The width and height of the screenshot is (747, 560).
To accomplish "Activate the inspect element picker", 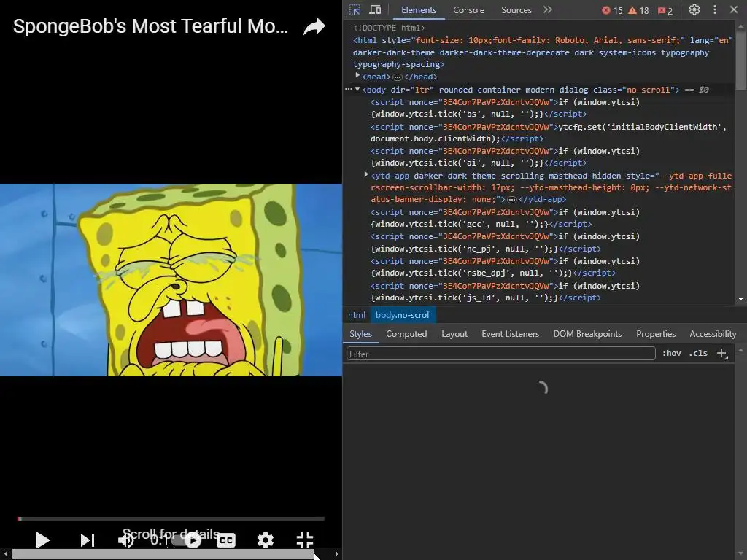I will [355, 10].
